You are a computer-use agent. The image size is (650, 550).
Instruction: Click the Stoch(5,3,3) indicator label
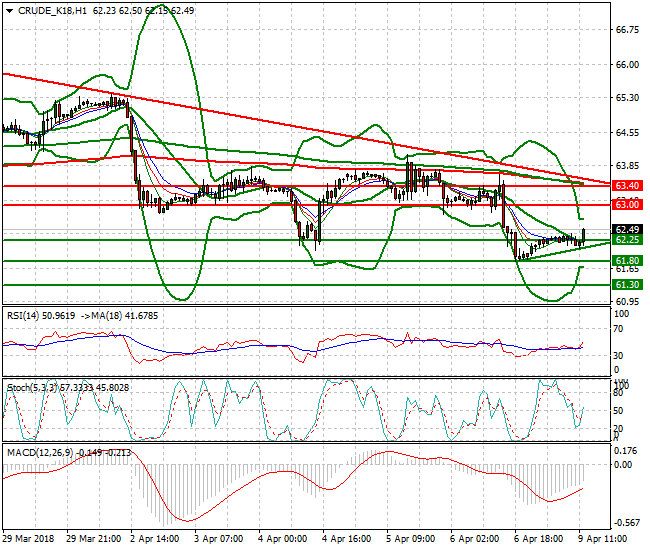click(30, 386)
